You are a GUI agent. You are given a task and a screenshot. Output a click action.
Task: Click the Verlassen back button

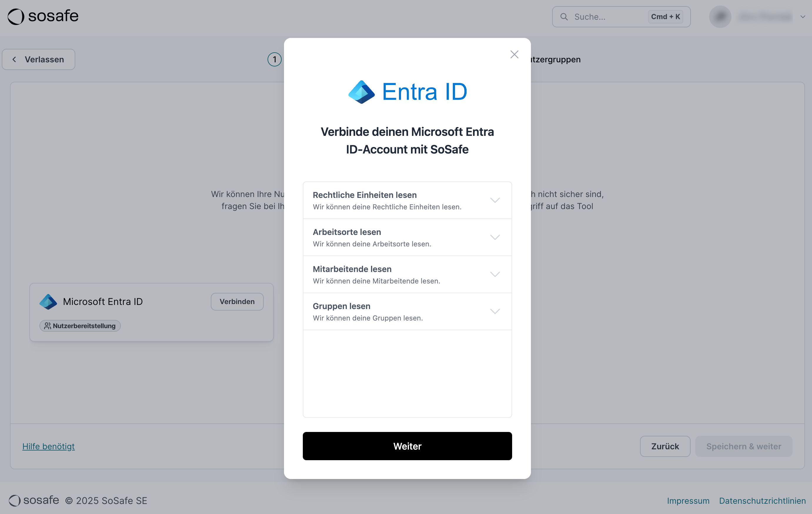coord(39,59)
